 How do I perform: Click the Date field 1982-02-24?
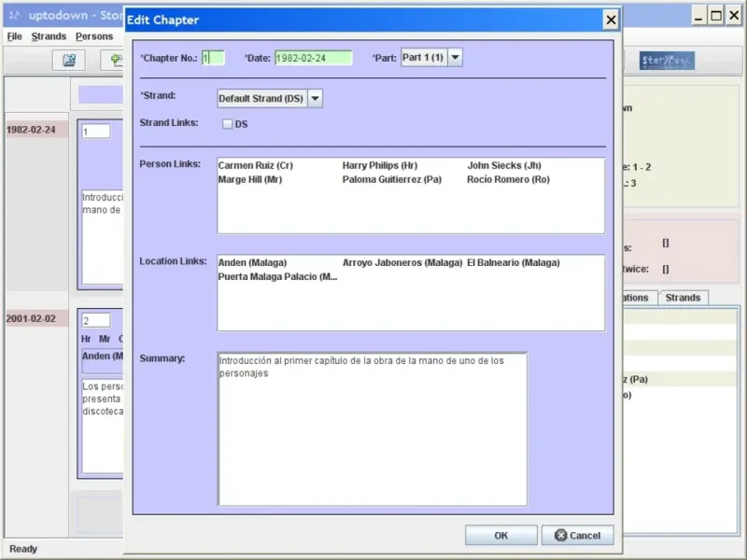(x=313, y=58)
